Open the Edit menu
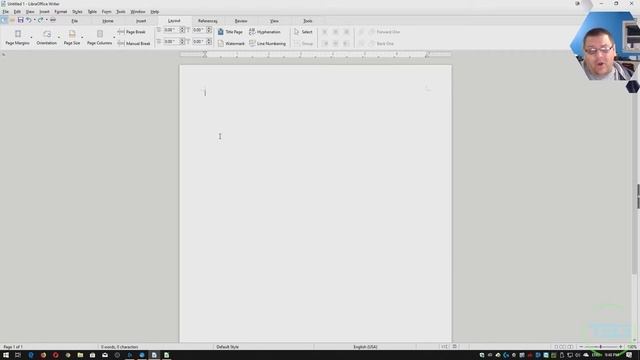Image resolution: width=640 pixels, height=360 pixels. tap(17, 12)
